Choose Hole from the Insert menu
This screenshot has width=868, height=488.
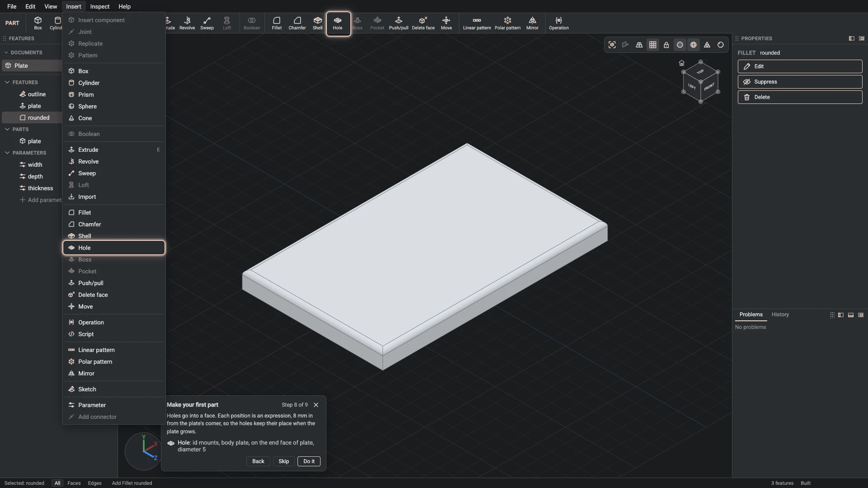pyautogui.click(x=114, y=248)
